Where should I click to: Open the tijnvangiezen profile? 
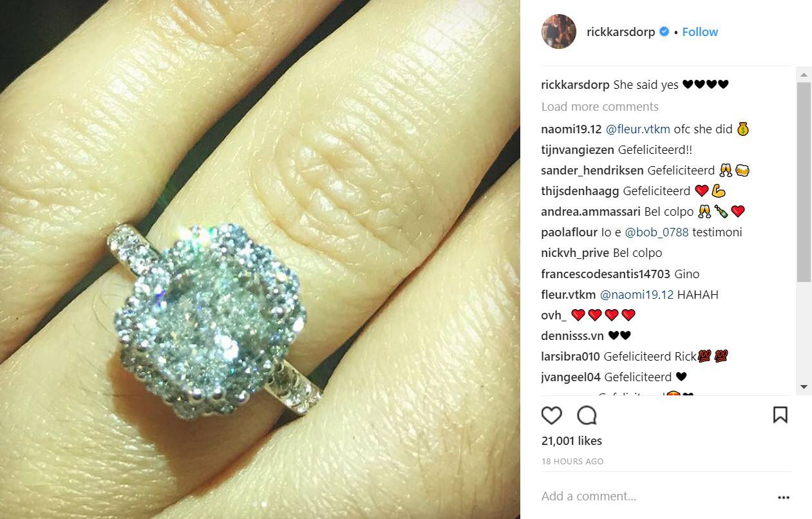click(578, 150)
